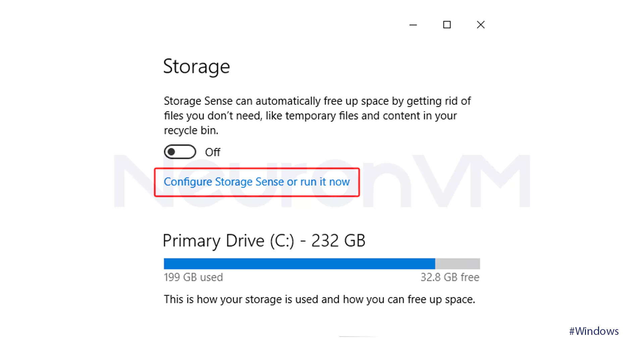Screen dimensions: 644x362
Task: Open Configure Storage Sense or run it now
Action: coord(257,182)
